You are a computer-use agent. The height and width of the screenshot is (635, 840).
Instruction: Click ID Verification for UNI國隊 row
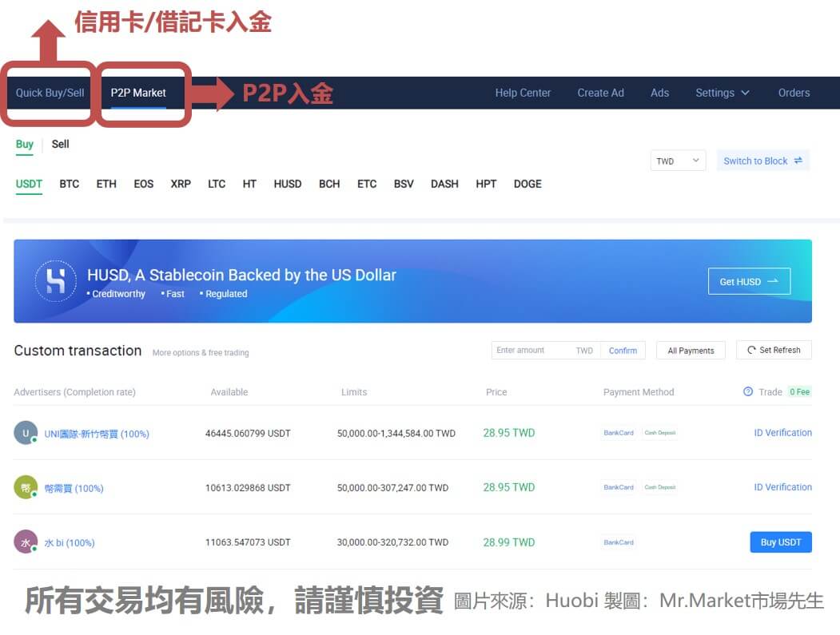(x=782, y=433)
